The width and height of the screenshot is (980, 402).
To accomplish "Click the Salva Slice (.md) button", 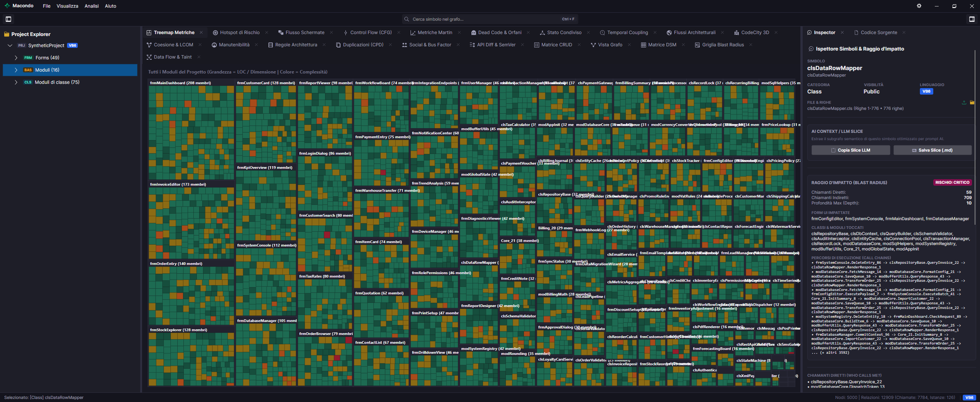I will pos(932,150).
